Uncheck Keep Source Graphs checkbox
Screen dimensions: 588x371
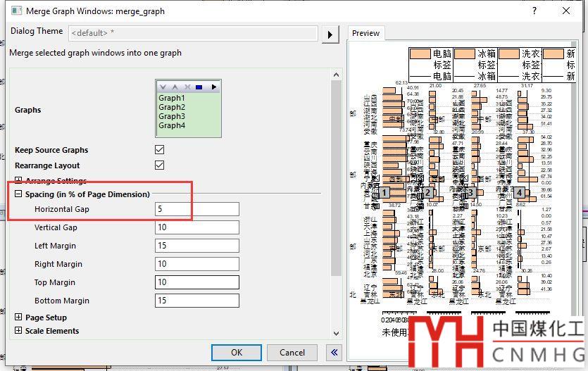pos(160,150)
